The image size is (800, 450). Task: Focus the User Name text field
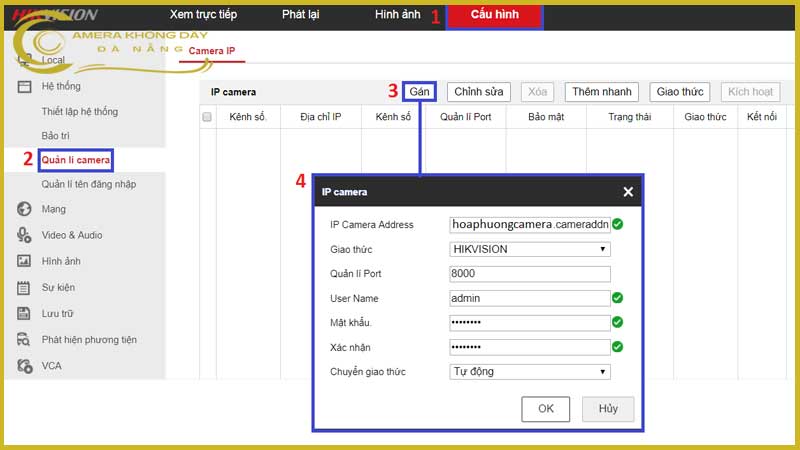(x=530, y=298)
